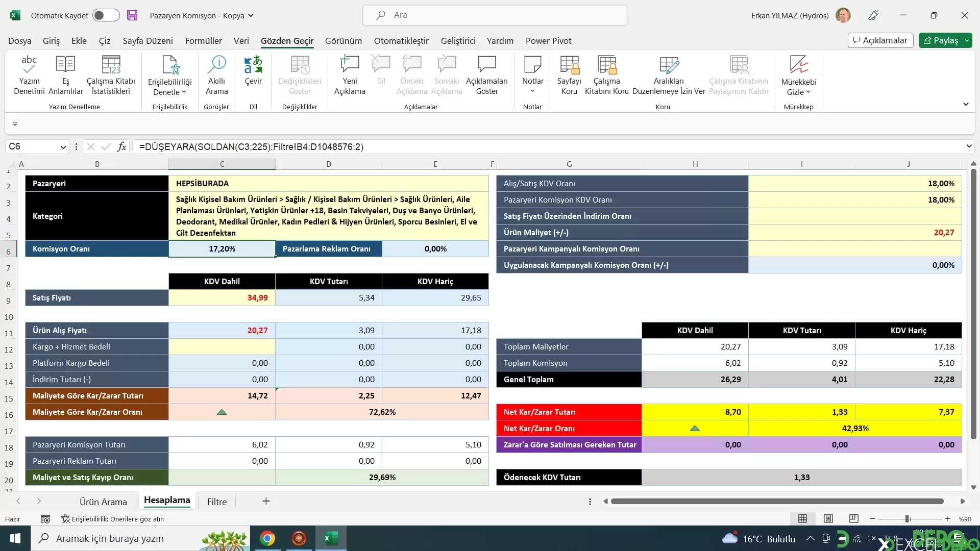Click the sheet navigation left arrow
Screen dimensions: 980x551
pos(18,502)
